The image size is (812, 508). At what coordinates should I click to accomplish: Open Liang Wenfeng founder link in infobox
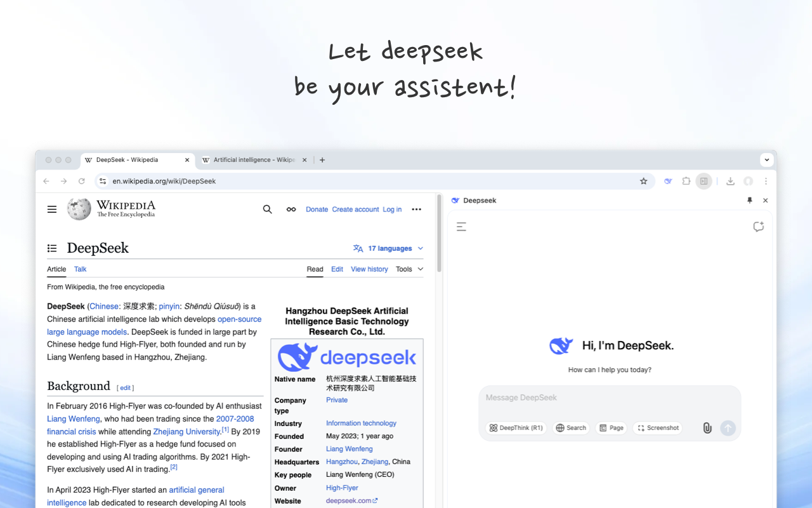pos(350,450)
